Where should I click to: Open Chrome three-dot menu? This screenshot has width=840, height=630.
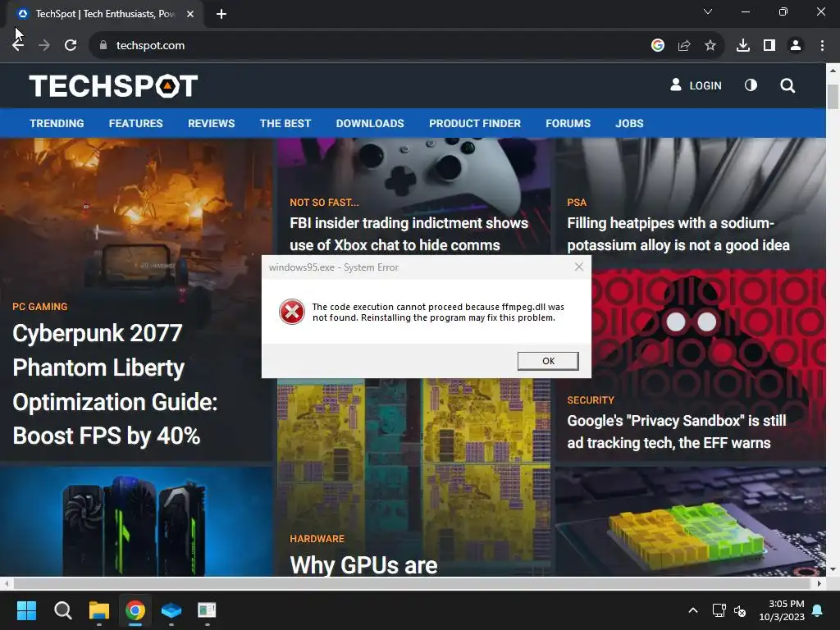822,46
